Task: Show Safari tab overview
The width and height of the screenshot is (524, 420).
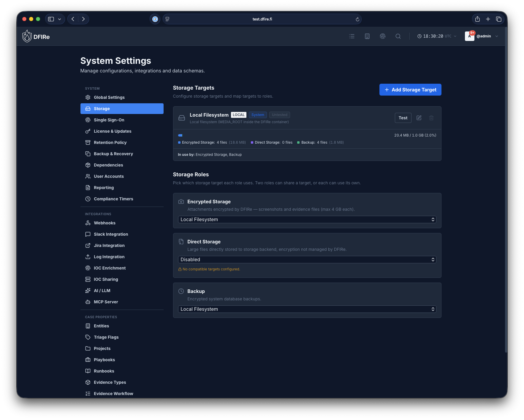Action: click(499, 19)
